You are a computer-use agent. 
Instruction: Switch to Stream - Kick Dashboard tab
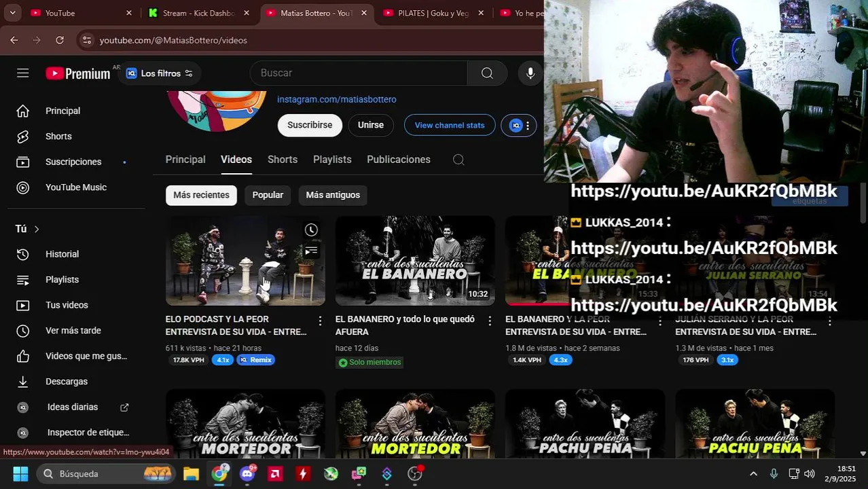click(198, 13)
